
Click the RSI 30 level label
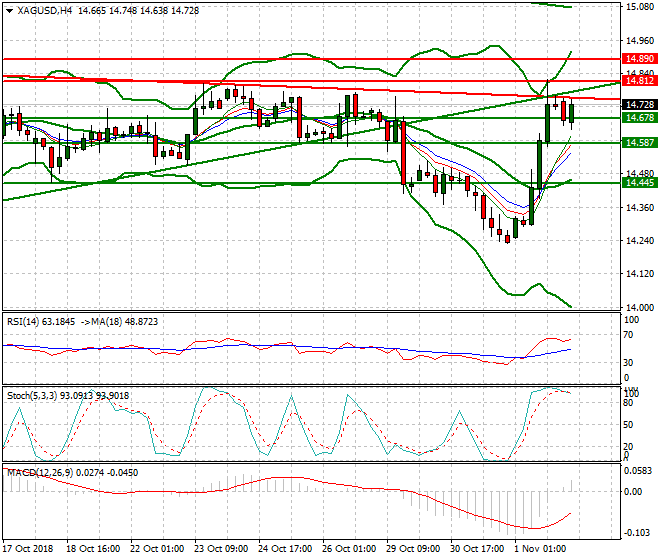pos(628,363)
